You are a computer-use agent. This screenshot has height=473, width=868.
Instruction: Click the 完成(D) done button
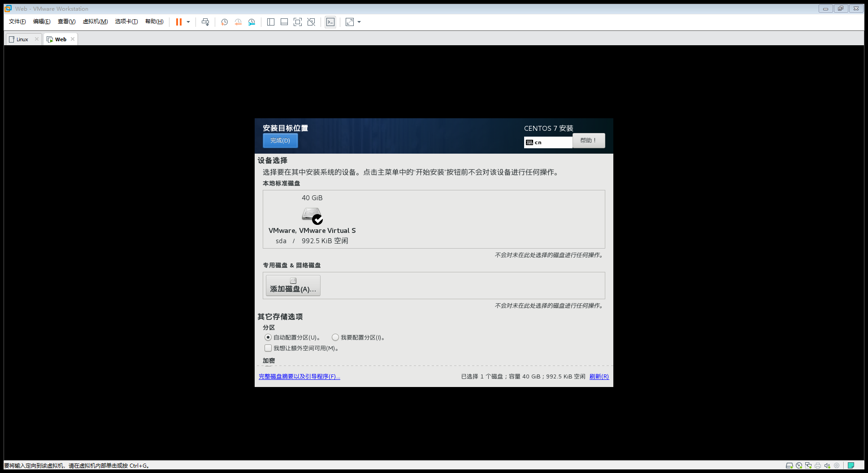tap(280, 141)
